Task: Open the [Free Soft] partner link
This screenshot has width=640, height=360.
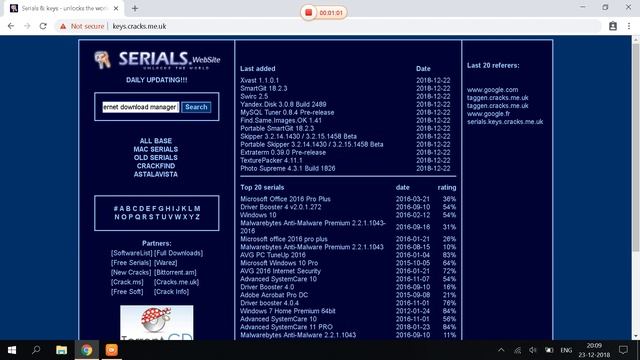Action: (x=127, y=292)
